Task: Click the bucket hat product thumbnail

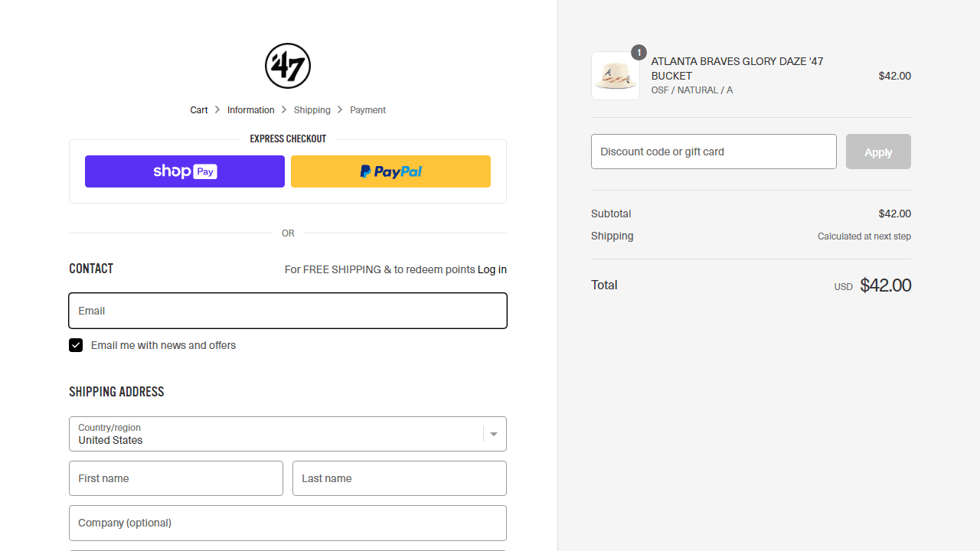Action: (616, 76)
